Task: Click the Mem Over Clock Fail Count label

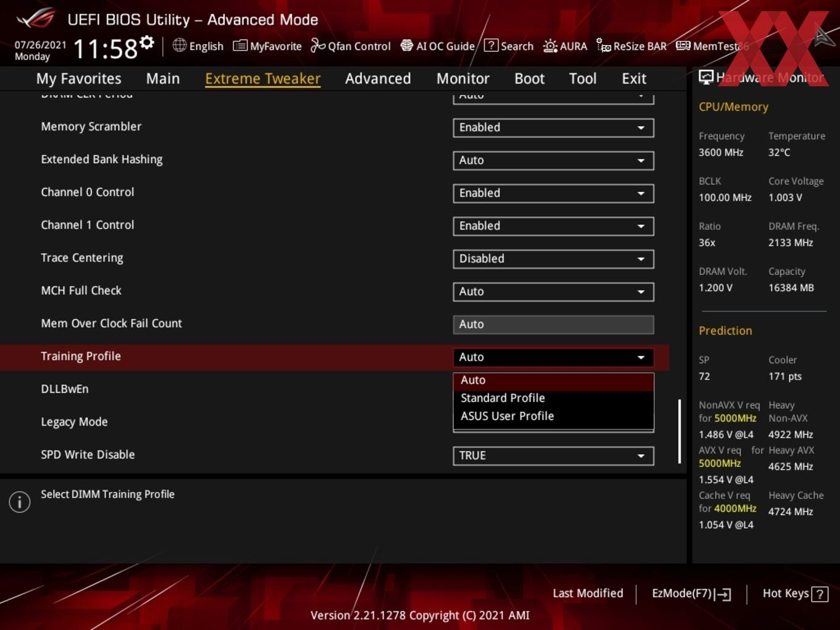Action: pos(111,324)
